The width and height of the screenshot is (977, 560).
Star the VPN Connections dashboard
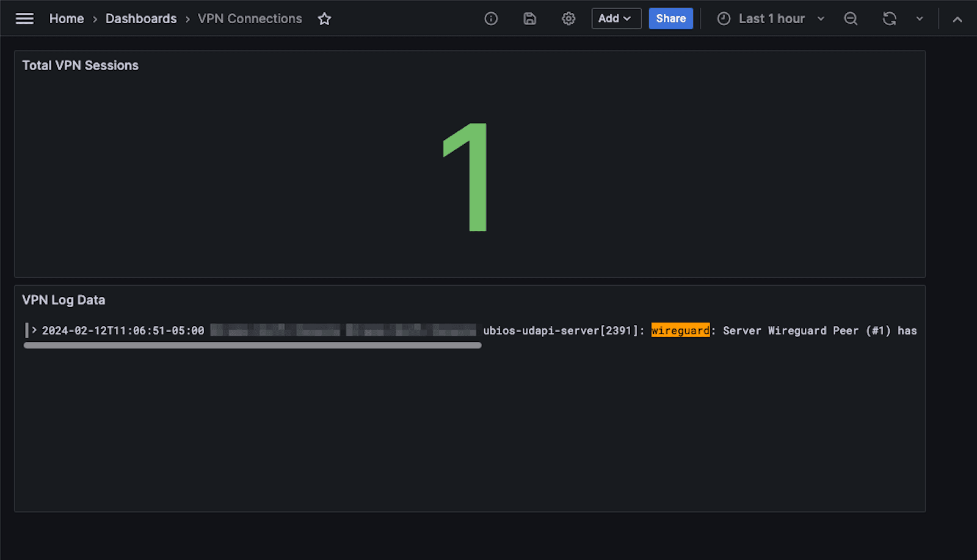tap(324, 19)
